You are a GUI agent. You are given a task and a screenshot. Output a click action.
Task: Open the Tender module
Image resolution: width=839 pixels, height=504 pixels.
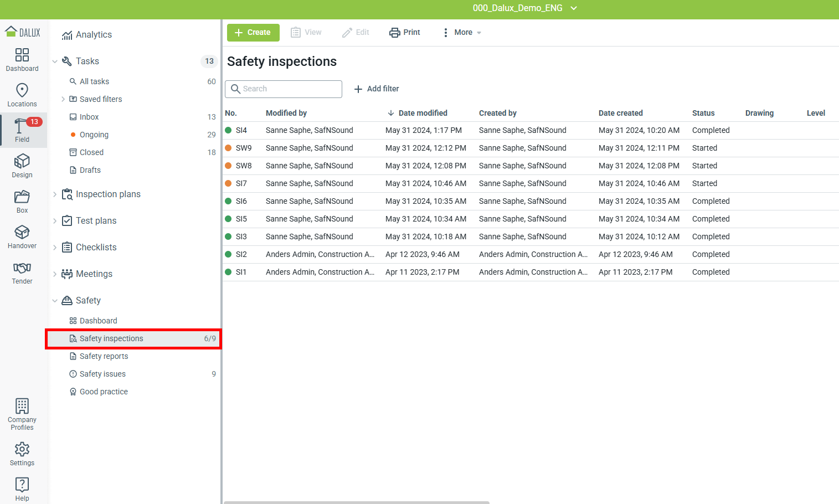point(22,272)
